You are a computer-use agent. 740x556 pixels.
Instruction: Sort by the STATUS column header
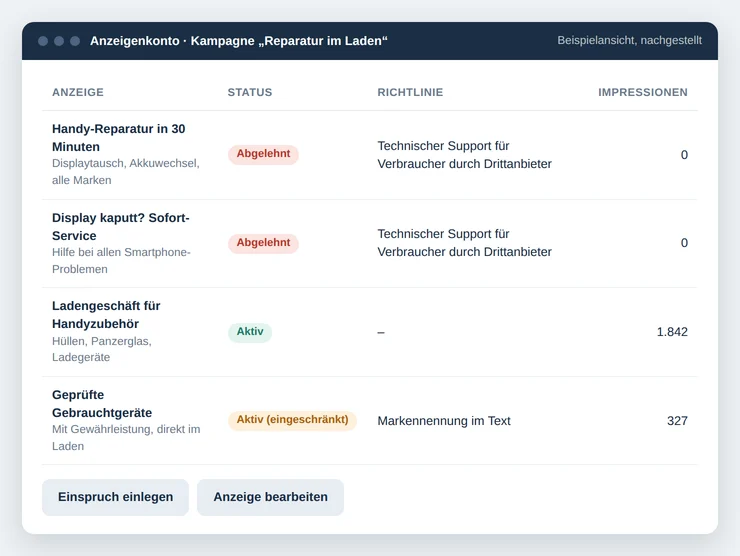[x=250, y=93]
